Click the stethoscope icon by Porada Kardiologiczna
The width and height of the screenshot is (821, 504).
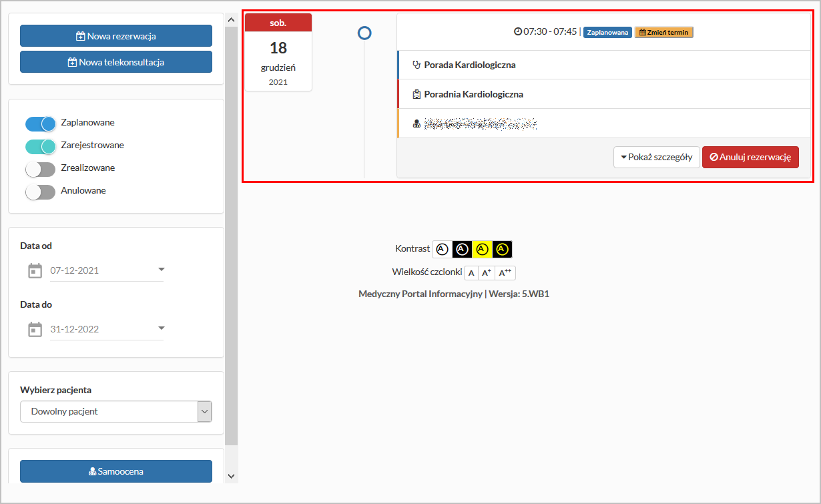(x=417, y=65)
